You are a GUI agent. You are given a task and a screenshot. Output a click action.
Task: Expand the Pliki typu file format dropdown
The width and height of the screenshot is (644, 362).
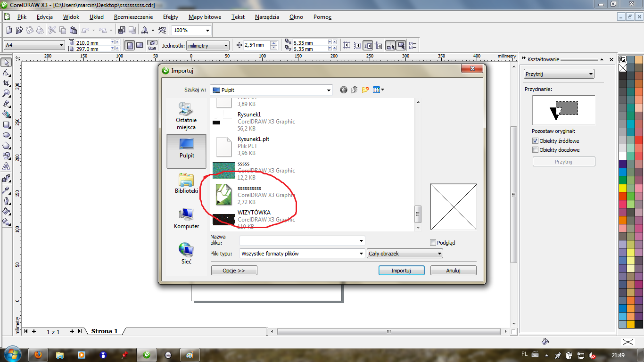click(x=361, y=254)
